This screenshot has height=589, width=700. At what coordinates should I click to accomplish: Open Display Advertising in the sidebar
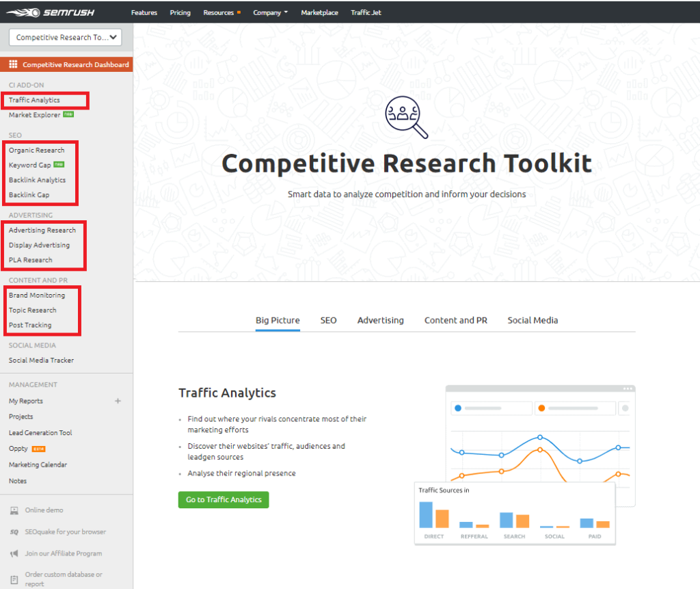coord(39,245)
